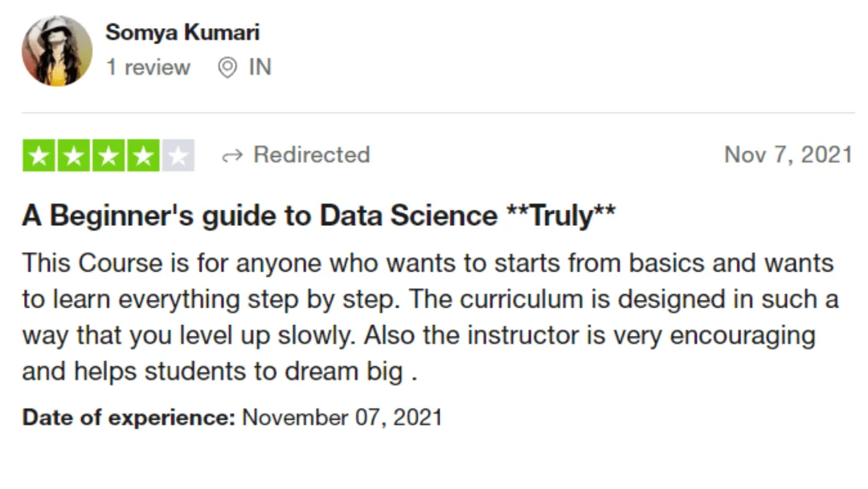
Task: Click the Redirected arrow icon
Action: click(232, 155)
